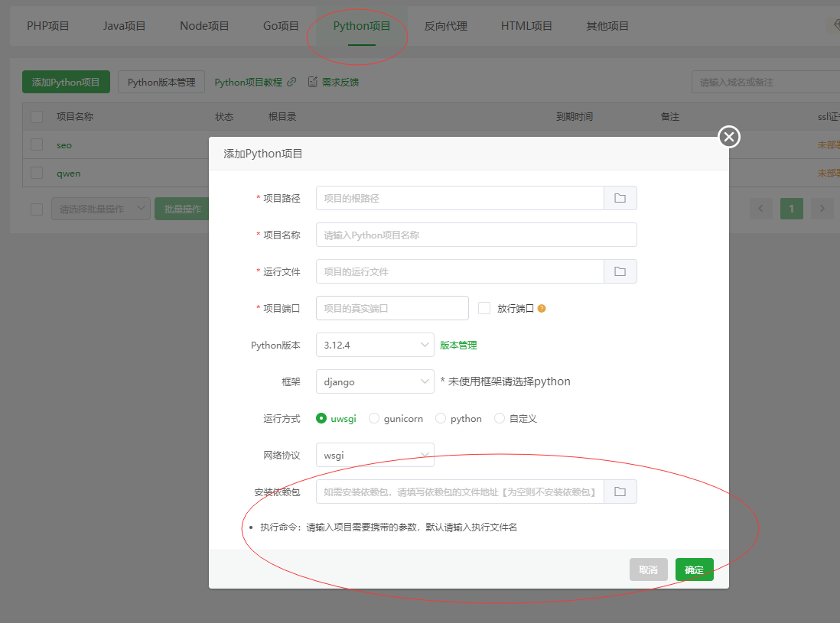Switch to PHP项目 tab
The width and height of the screenshot is (840, 623).
pyautogui.click(x=47, y=26)
